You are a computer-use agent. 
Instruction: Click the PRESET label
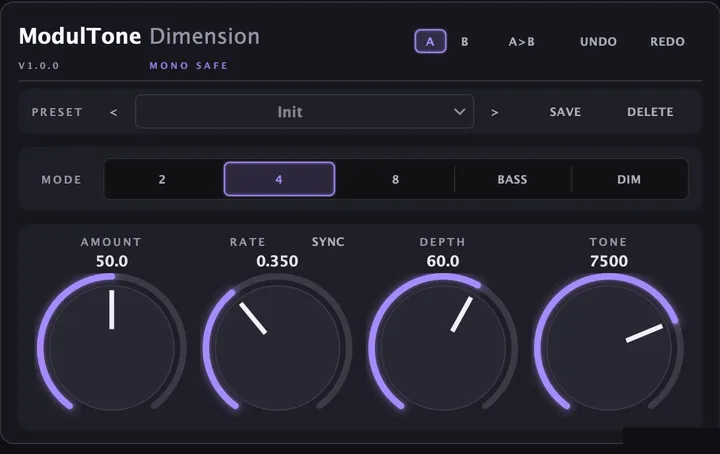[57, 112]
